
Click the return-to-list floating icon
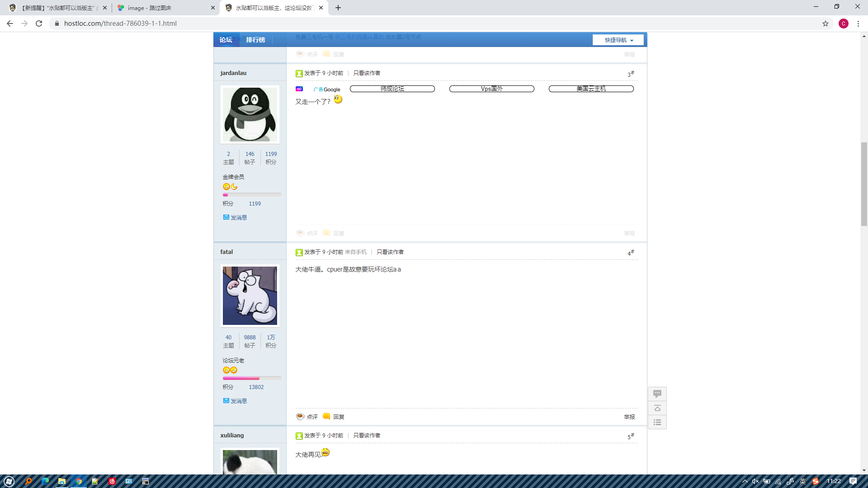coord(657,422)
